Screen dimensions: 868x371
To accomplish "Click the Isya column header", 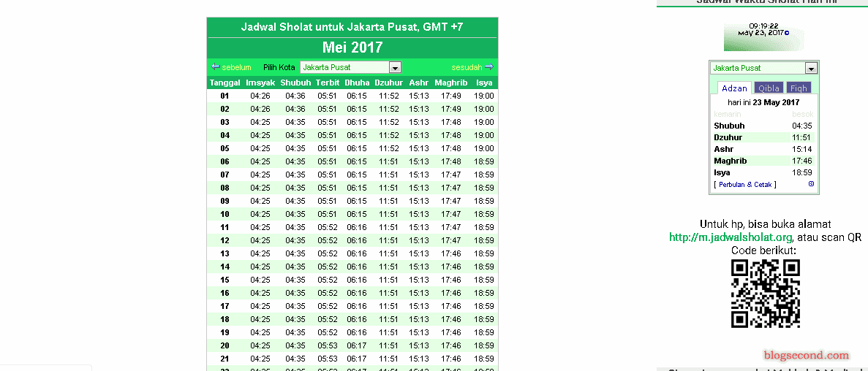I will (x=484, y=83).
